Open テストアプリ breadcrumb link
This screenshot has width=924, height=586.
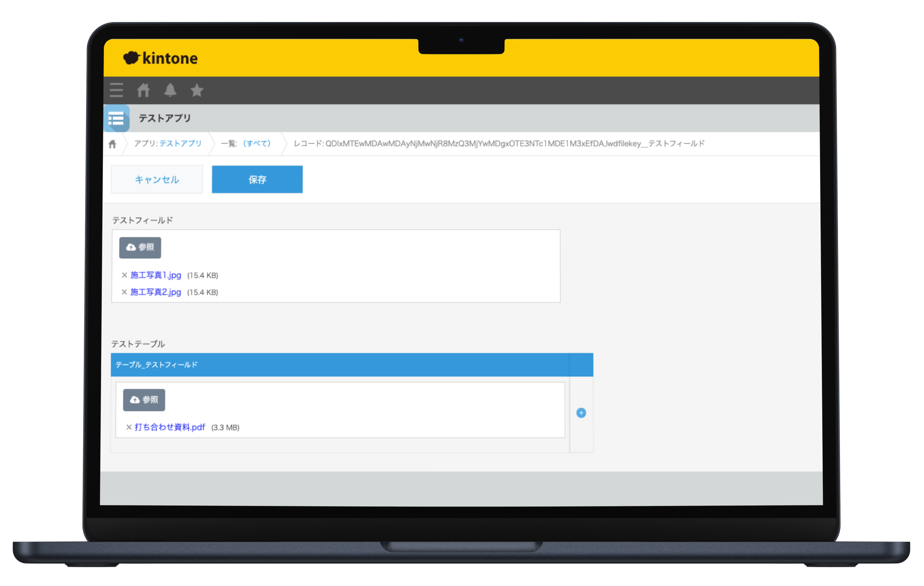pos(180,143)
